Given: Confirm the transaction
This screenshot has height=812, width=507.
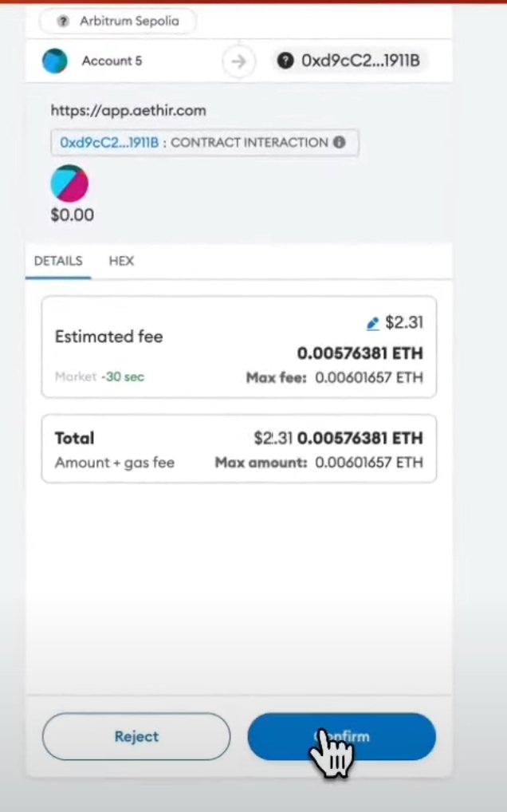Looking at the screenshot, I should click(x=341, y=736).
